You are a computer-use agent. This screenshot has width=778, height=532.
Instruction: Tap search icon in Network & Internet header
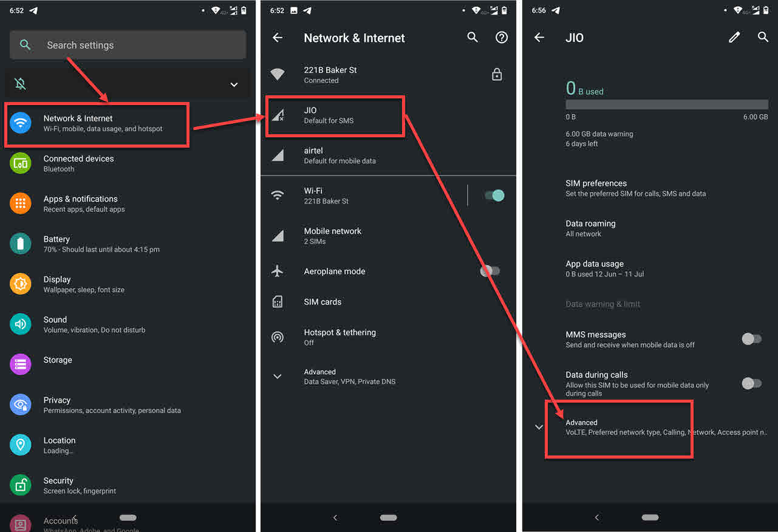pyautogui.click(x=473, y=38)
